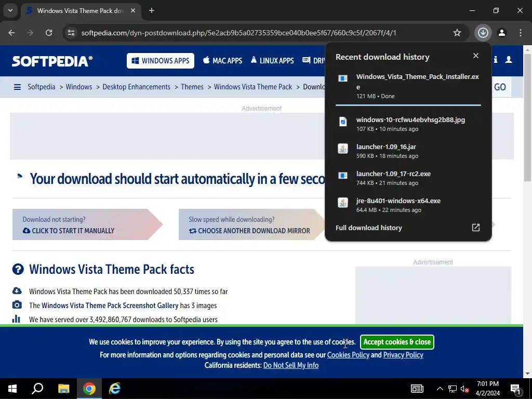Select MAC APPS navigation tab
532x399 pixels.
point(222,61)
